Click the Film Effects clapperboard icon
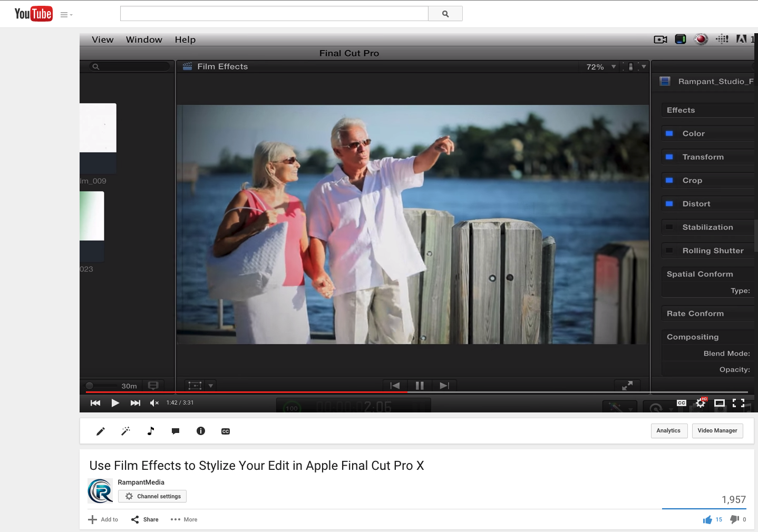758x532 pixels. (x=187, y=66)
